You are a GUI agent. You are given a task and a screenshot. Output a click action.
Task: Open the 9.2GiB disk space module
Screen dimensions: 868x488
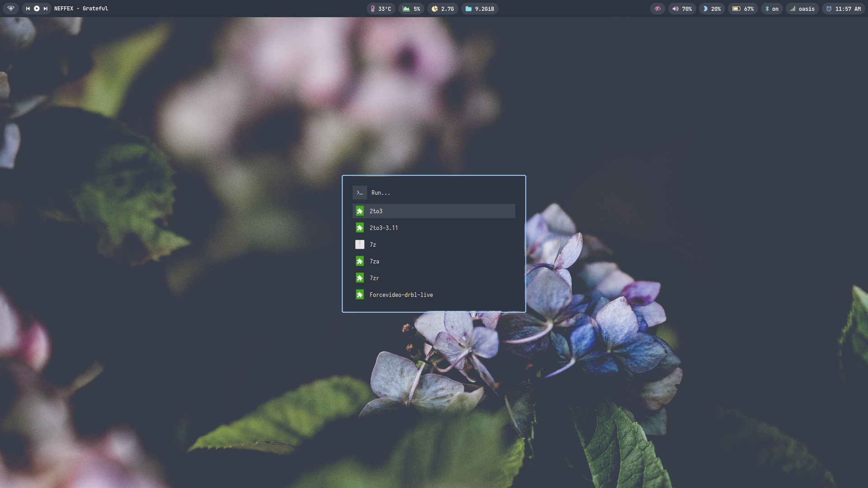480,9
